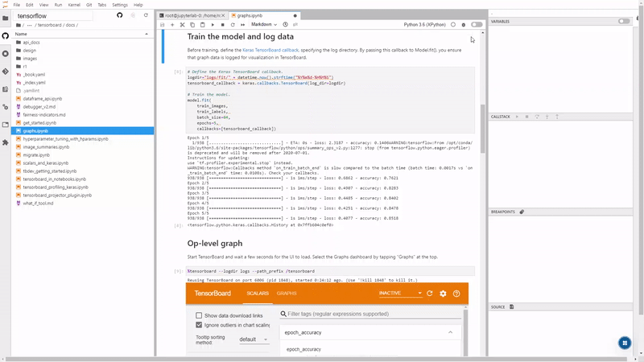This screenshot has width=644, height=362.
Task: Insert a cell below with plus
Action: [x=172, y=25]
